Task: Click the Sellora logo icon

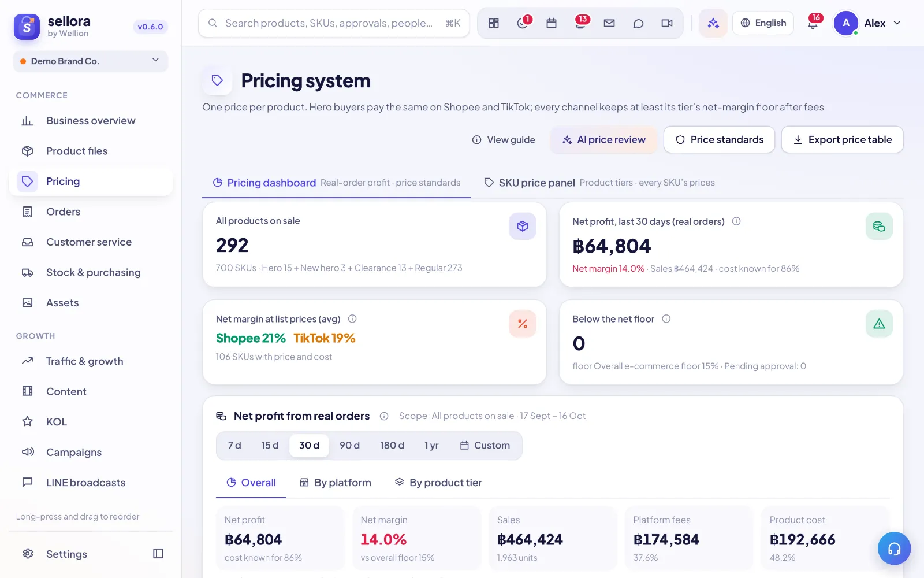Action: 27,27
